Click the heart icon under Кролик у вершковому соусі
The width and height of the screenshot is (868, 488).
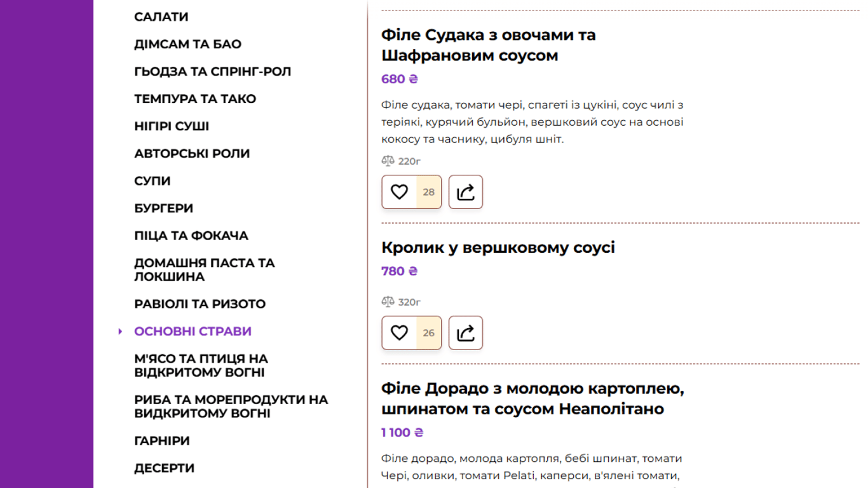398,332
